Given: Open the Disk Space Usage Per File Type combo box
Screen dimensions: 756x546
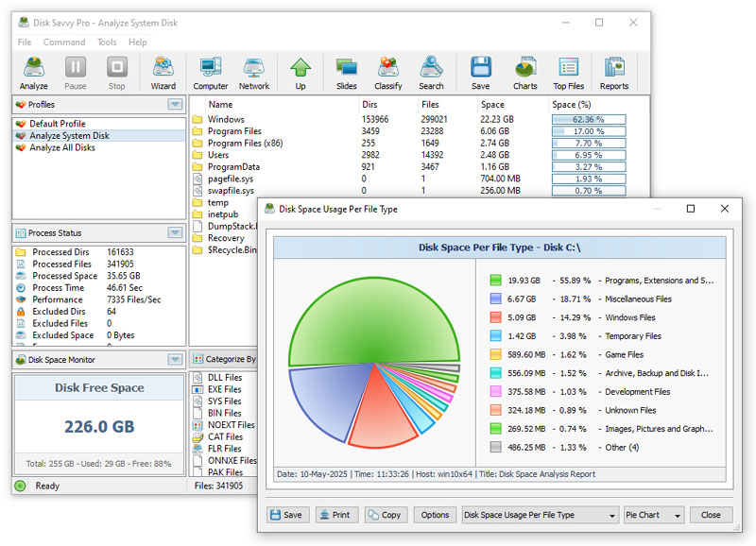Looking at the screenshot, I should (539, 515).
